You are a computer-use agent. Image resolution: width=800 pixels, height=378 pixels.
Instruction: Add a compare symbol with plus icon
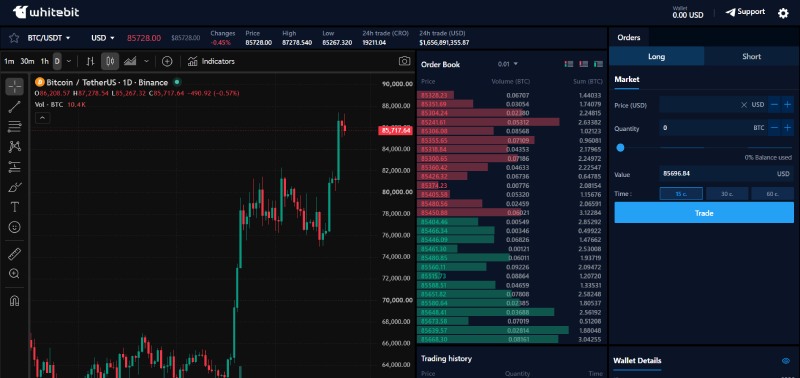[167, 61]
